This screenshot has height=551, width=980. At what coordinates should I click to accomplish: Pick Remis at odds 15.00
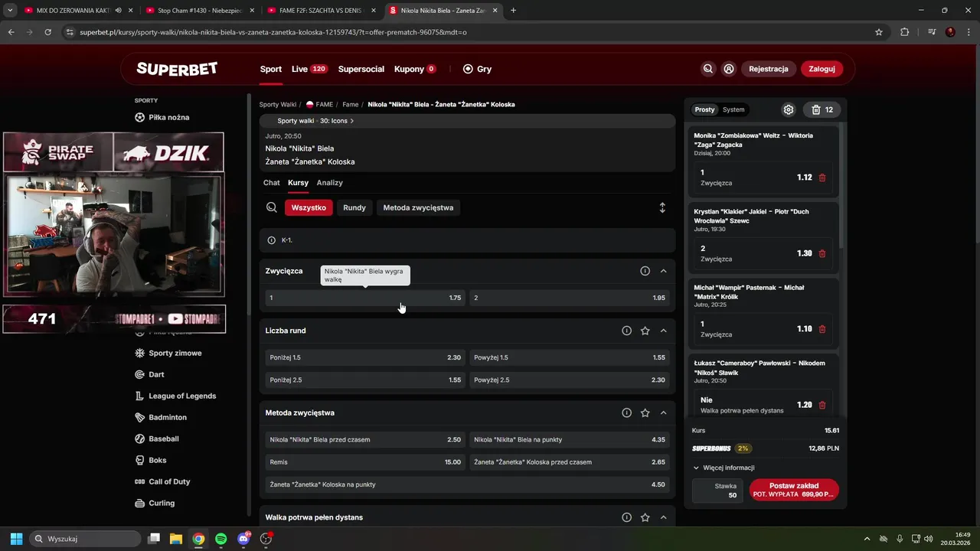pos(365,462)
